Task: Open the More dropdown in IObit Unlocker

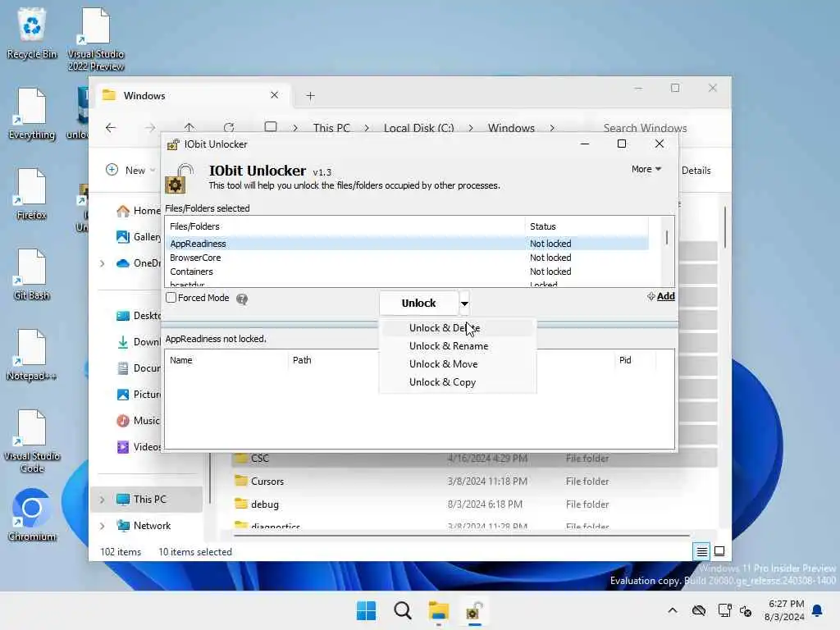Action: click(646, 169)
